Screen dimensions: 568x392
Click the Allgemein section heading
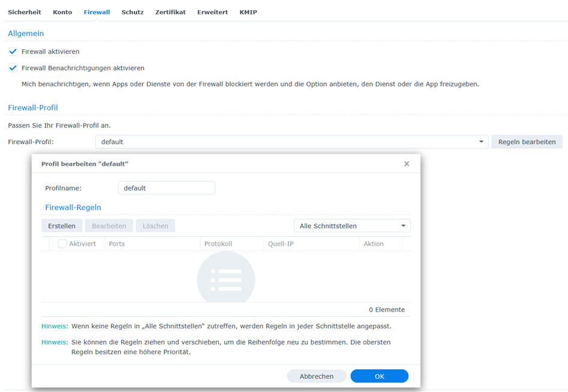pos(26,33)
